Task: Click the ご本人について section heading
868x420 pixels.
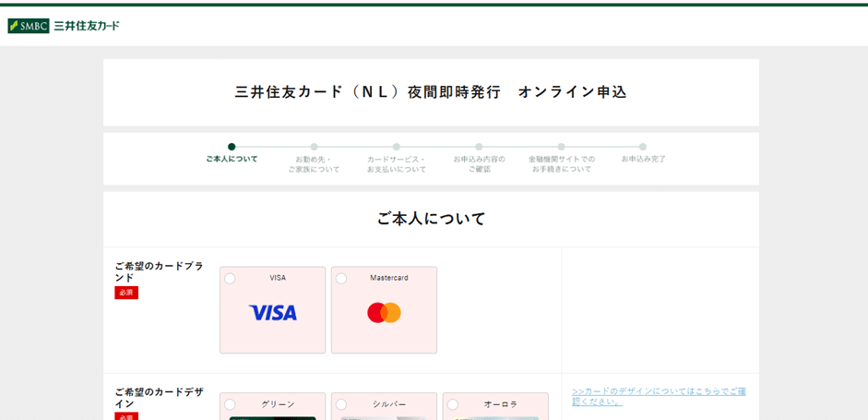Action: 431,219
